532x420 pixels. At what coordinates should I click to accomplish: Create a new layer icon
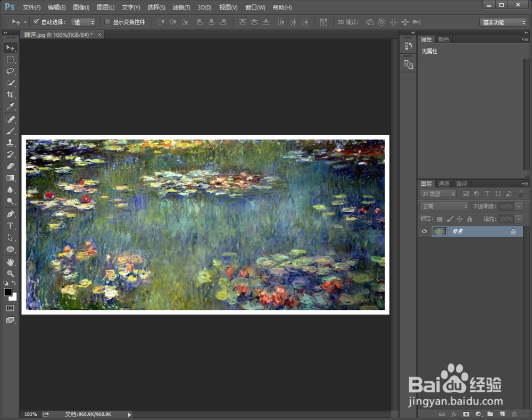coord(502,414)
